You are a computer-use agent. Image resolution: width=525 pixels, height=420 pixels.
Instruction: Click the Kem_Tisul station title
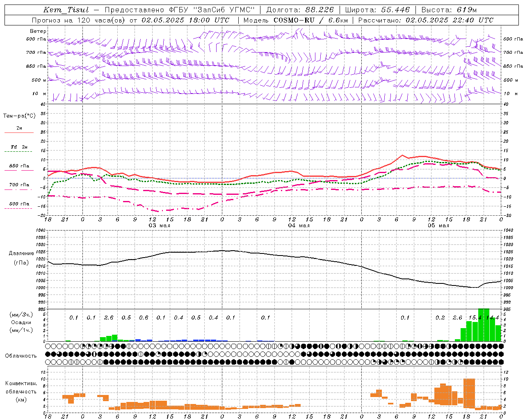coord(66,10)
